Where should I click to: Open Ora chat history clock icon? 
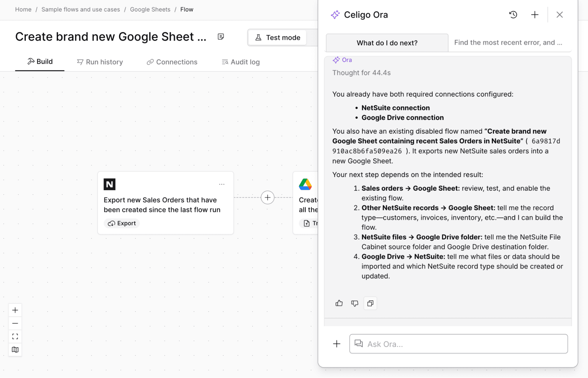pos(513,15)
